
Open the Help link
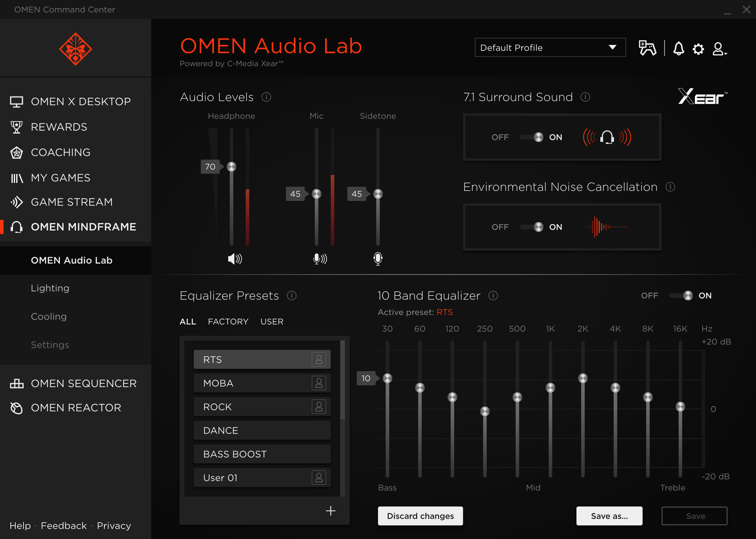(20, 526)
